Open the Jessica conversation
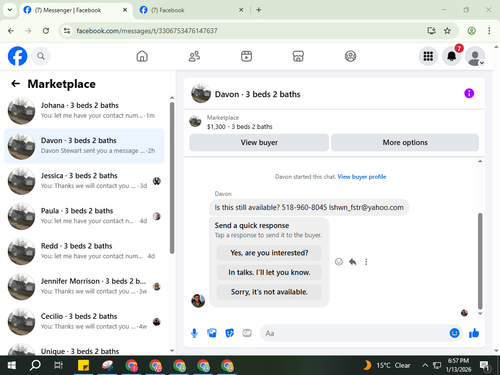500x375 pixels. tap(84, 181)
